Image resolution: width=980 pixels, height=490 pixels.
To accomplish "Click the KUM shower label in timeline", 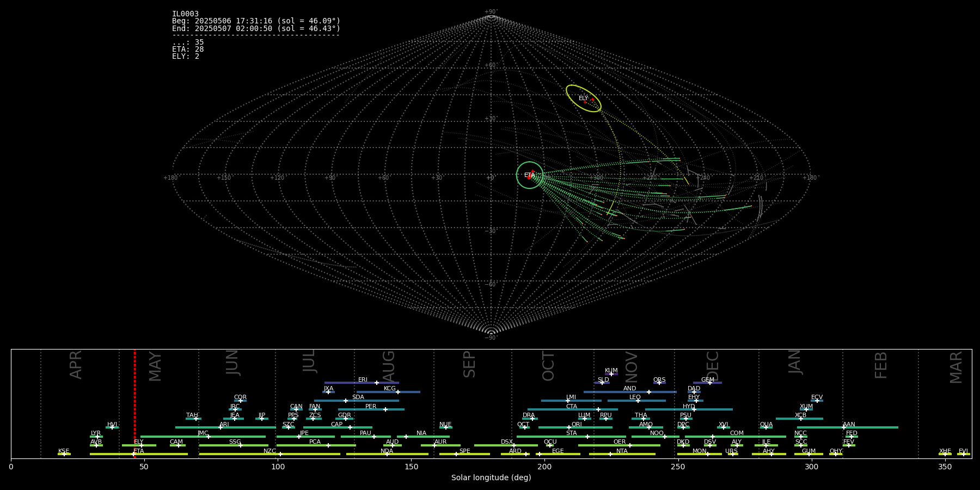I will tap(611, 371).
